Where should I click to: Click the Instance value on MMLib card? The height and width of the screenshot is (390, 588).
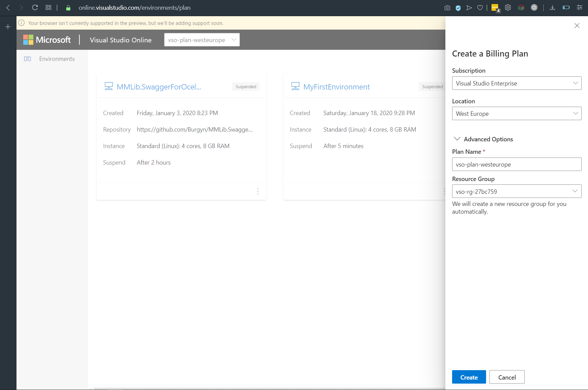tap(183, 146)
